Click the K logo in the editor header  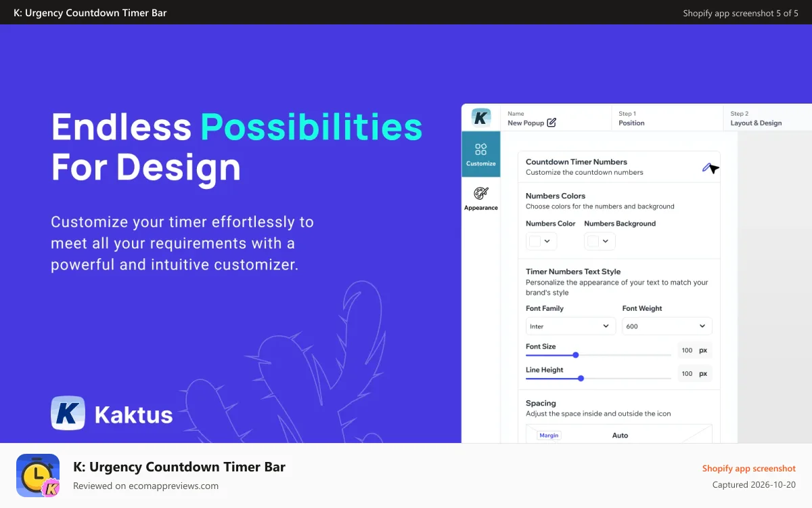point(481,117)
